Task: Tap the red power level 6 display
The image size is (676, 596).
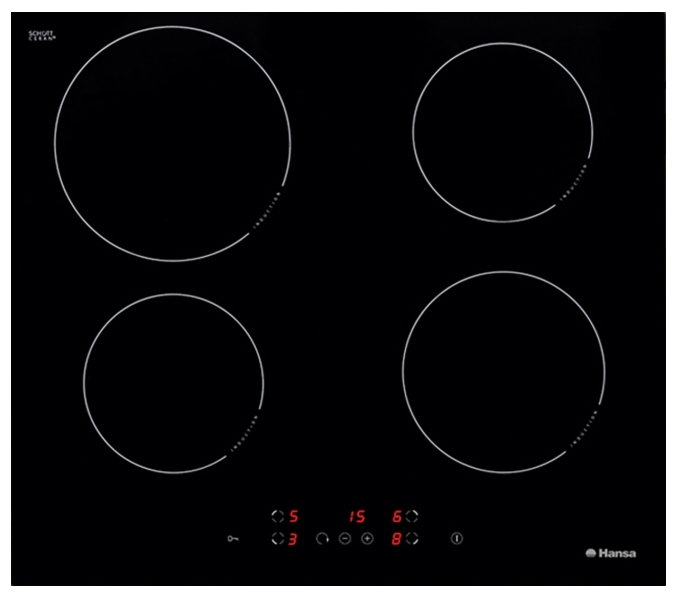Action: tap(396, 517)
